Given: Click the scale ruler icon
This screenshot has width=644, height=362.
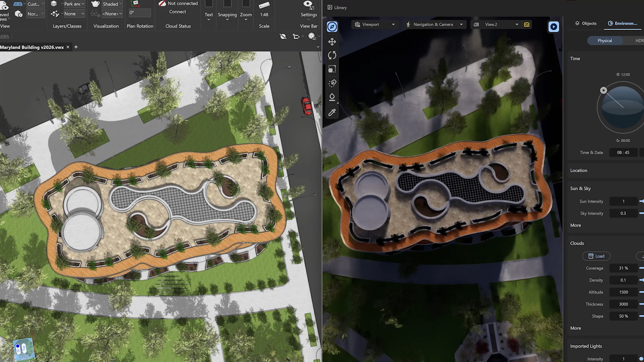Looking at the screenshot, I should click(264, 5).
